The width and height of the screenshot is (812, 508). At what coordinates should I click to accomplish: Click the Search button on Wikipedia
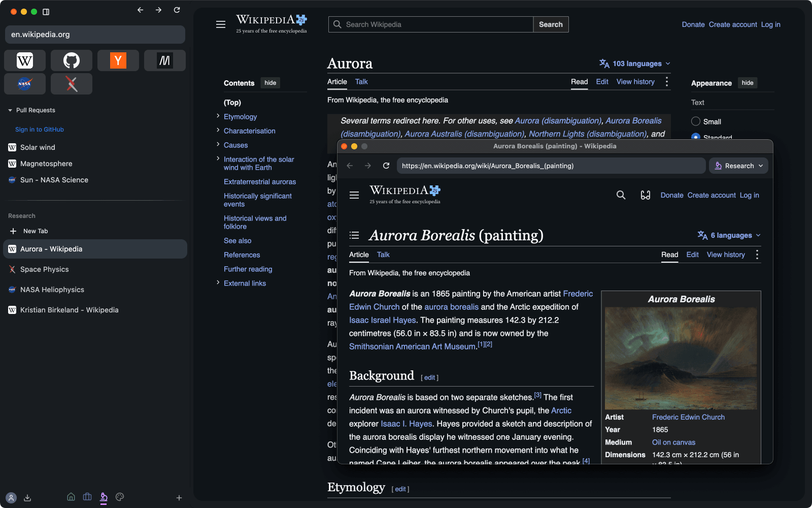click(551, 24)
